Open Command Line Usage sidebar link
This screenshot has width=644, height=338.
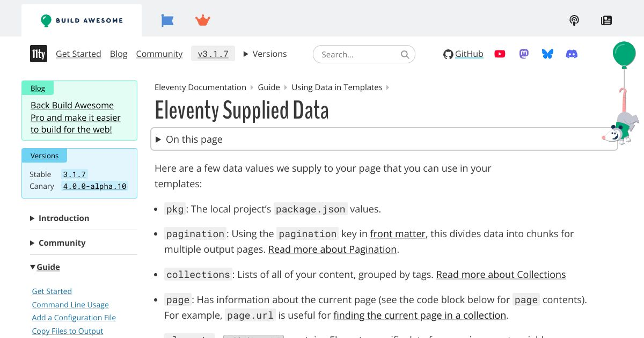(70, 305)
